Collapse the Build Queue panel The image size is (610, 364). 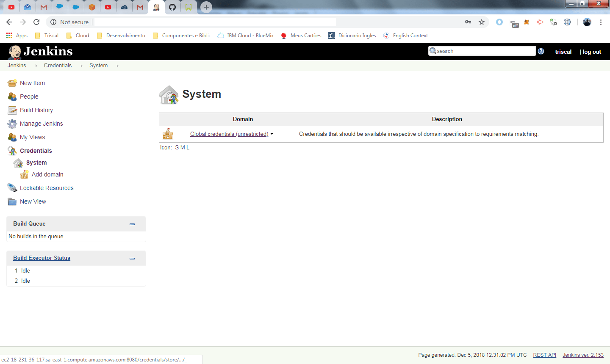click(132, 224)
